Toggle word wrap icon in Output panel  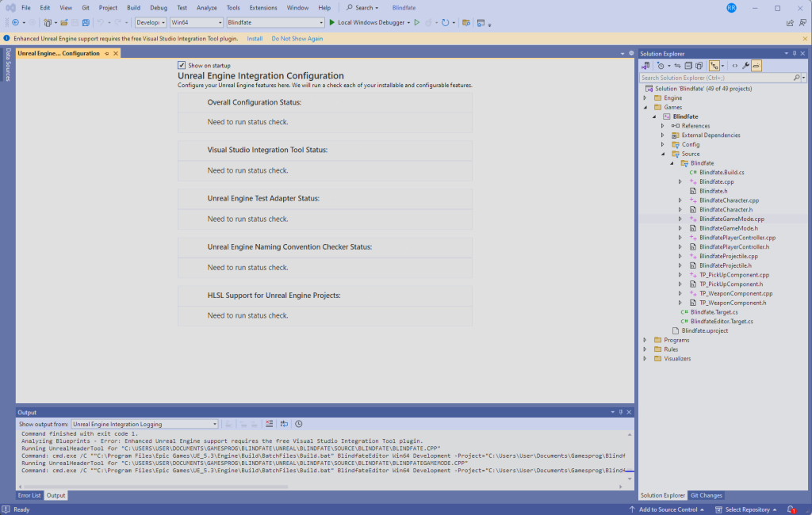(x=284, y=424)
